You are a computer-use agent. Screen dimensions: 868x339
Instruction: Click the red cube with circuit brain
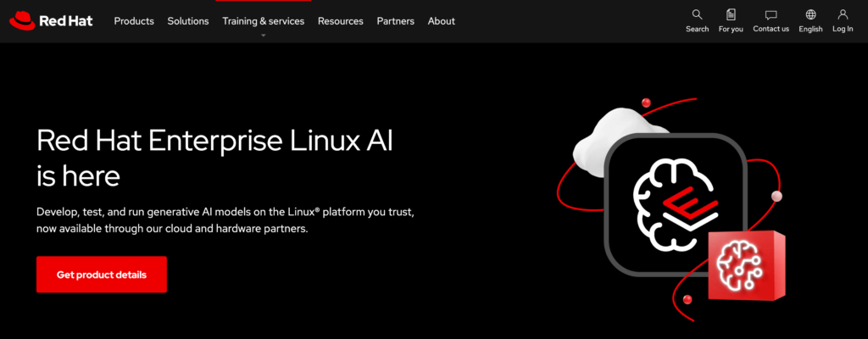(746, 267)
